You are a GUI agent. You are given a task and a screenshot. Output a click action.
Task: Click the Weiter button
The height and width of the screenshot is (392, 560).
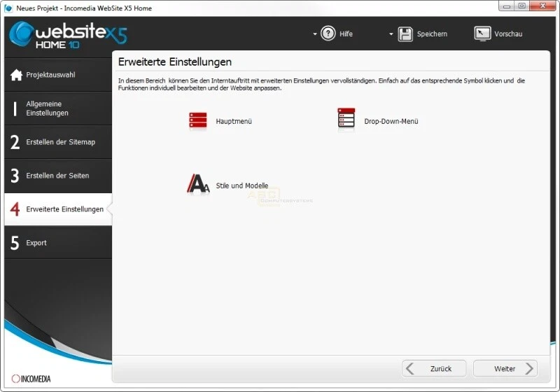click(505, 368)
